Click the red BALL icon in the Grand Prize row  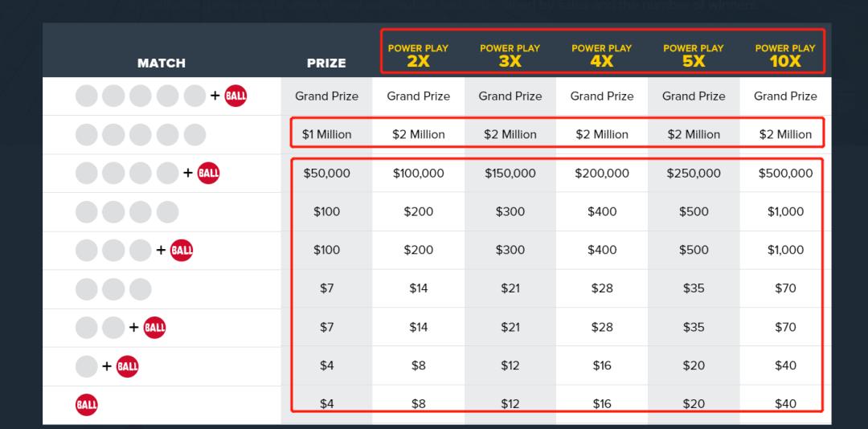(x=235, y=96)
